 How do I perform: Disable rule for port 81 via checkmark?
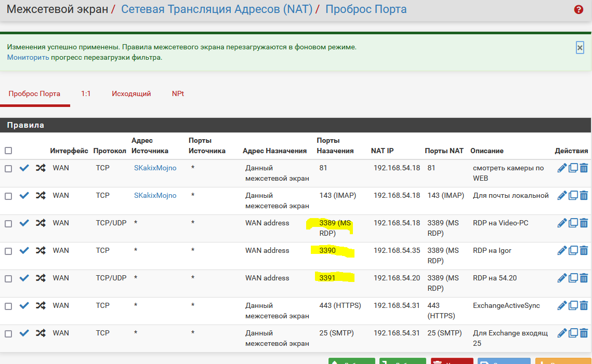click(x=24, y=168)
